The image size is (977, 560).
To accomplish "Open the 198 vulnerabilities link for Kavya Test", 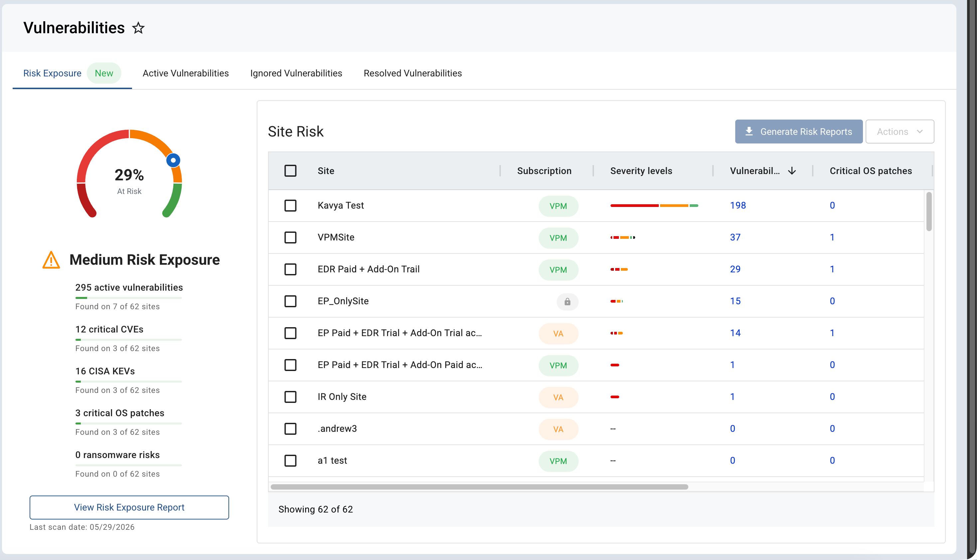I will [738, 205].
